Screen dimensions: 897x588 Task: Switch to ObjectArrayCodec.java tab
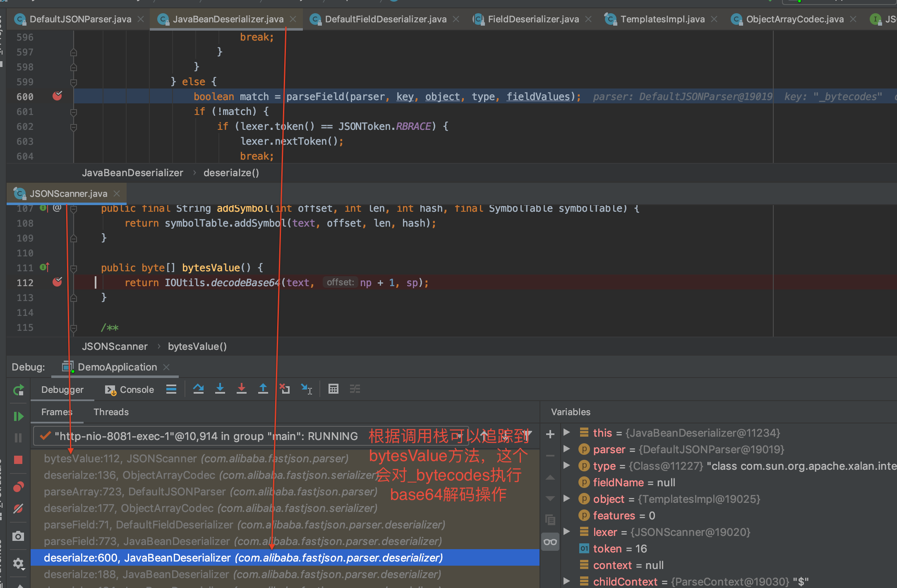795,19
